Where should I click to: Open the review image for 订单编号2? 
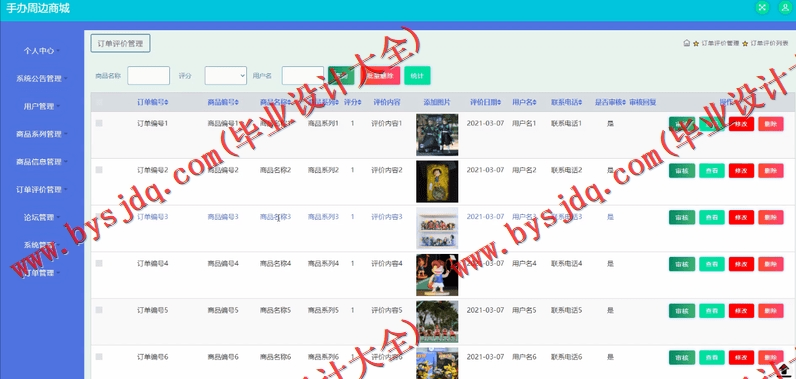tap(437, 182)
